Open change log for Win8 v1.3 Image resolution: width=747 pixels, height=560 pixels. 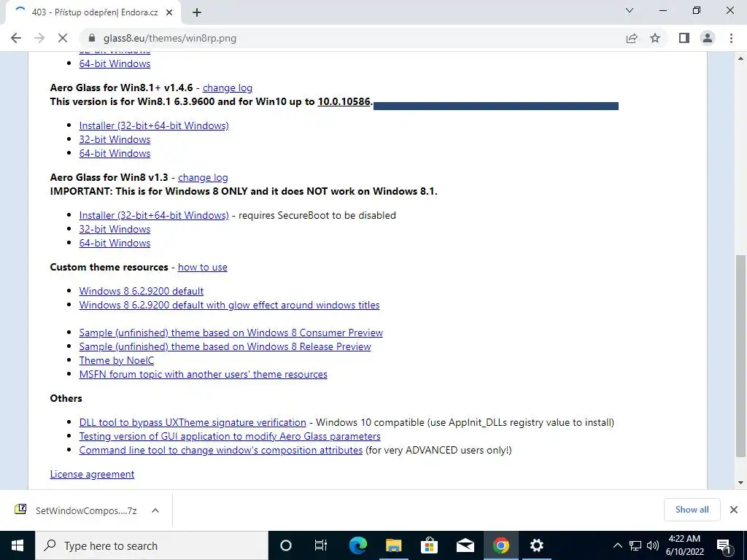tap(203, 178)
